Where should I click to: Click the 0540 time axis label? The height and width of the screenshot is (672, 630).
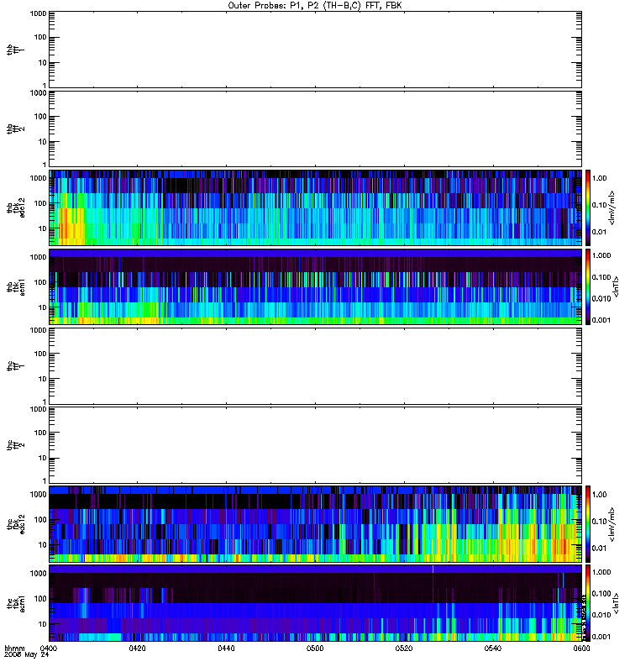[493, 648]
